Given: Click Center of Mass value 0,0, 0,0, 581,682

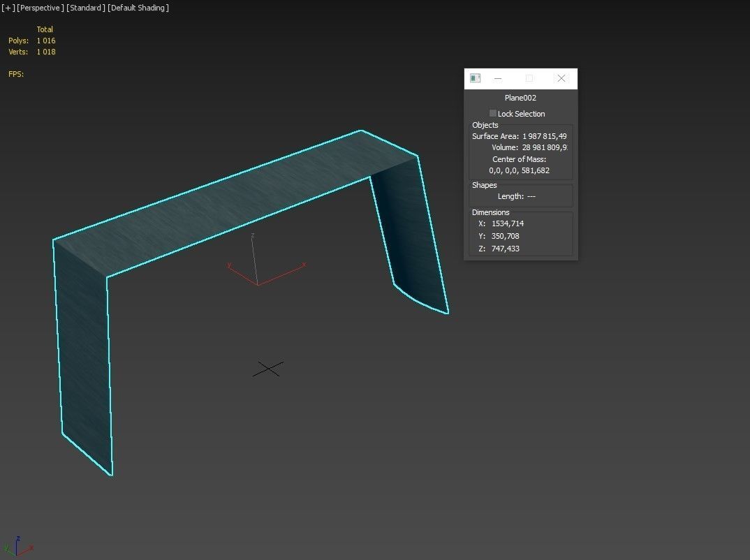Looking at the screenshot, I should tap(519, 170).
